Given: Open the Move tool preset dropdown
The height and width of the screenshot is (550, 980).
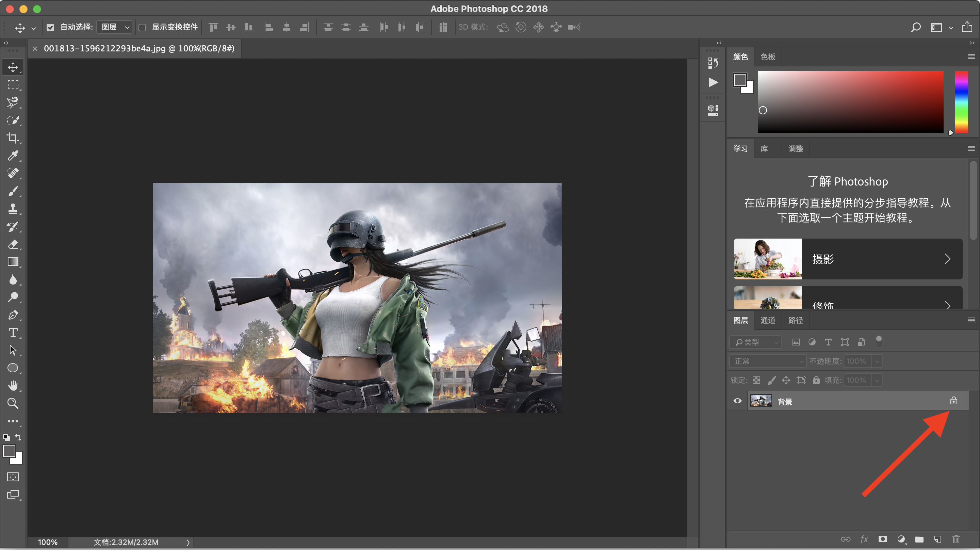Looking at the screenshot, I should coord(33,28).
